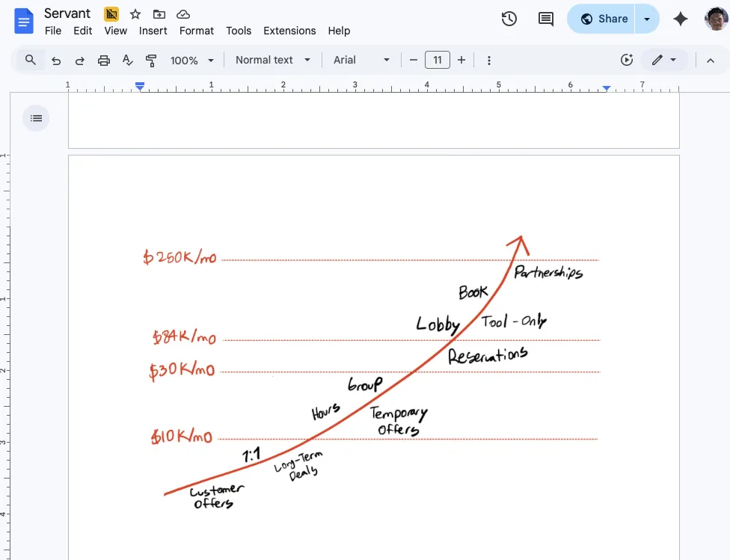Image resolution: width=730 pixels, height=560 pixels.
Task: Open the Help menu
Action: (339, 31)
